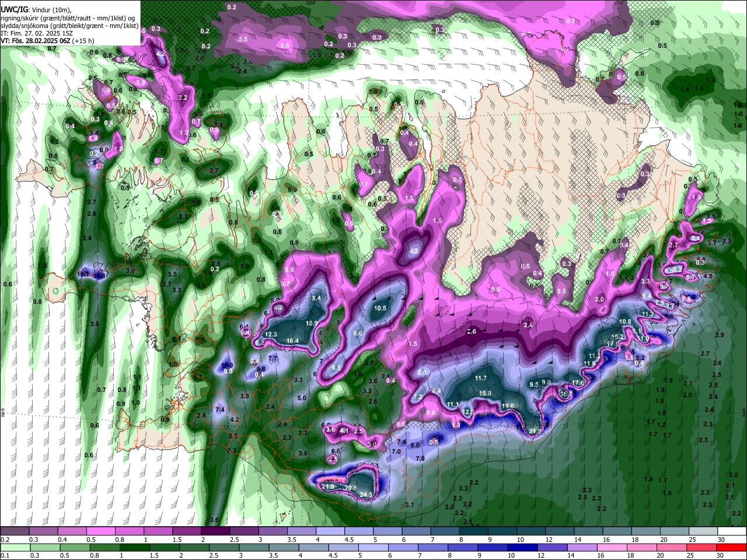Select the valid time 'VT: Fös. 28.02.2025 06Z'
Image resolution: width=747 pixels, height=560 pixels.
35,41
